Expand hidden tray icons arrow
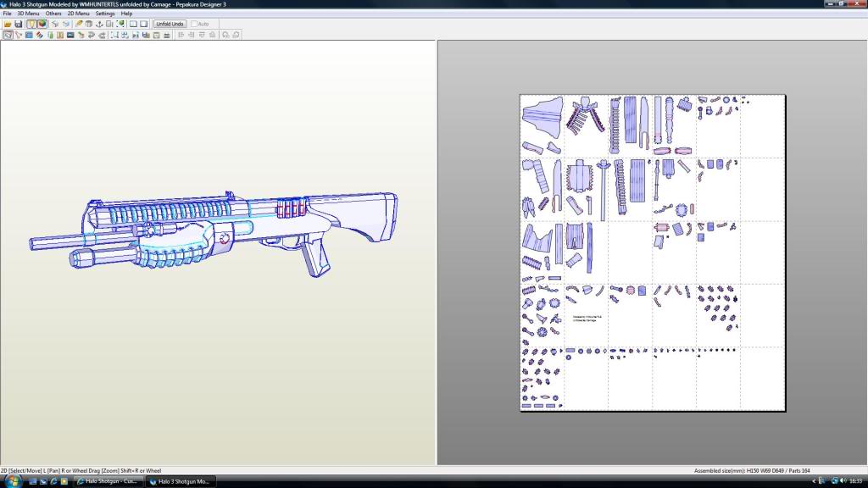This screenshot has width=868, height=488. 814,481
